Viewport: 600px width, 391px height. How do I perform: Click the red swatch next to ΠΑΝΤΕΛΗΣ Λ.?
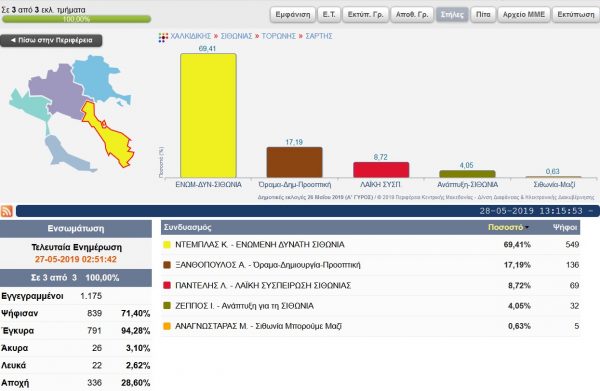pyautogui.click(x=167, y=285)
